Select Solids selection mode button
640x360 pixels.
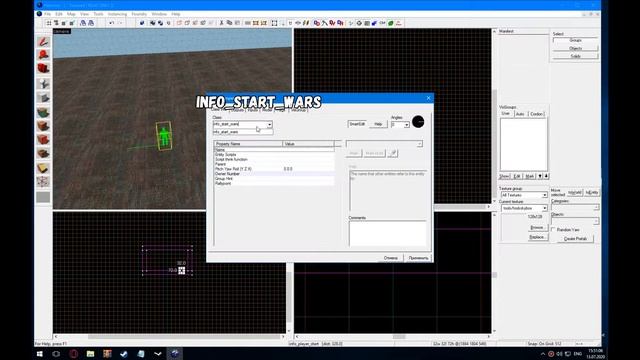coord(576,56)
